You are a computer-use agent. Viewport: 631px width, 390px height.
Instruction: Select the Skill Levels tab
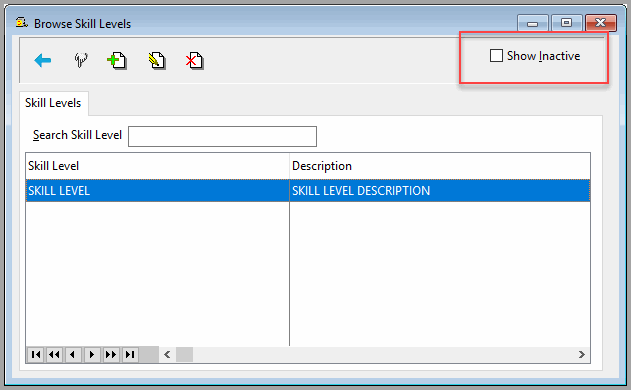tap(53, 103)
